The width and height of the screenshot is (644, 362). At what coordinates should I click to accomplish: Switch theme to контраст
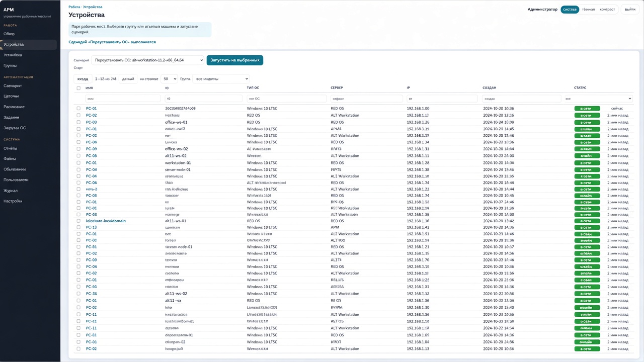coord(607,10)
